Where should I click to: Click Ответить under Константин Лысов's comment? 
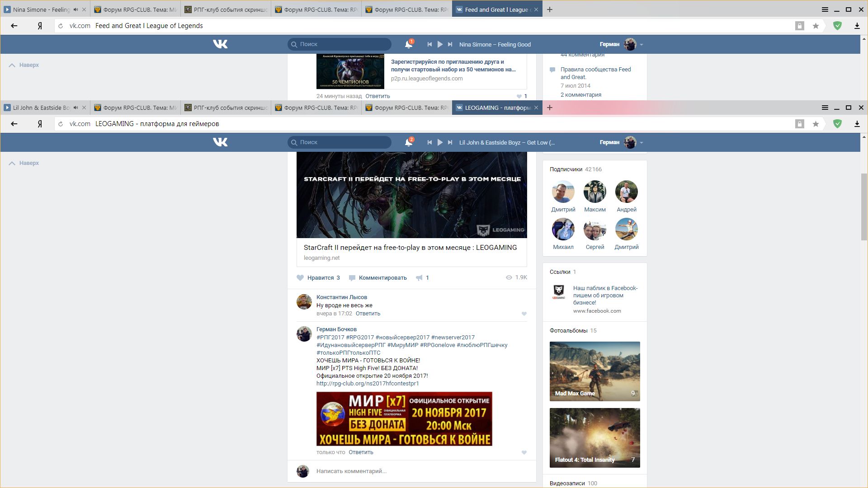click(368, 314)
